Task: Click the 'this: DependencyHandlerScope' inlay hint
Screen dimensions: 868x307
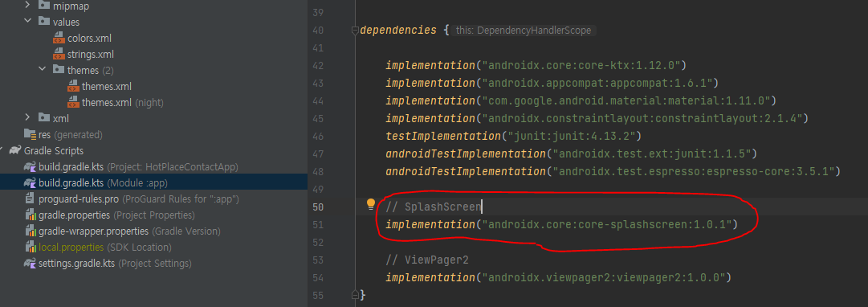Action: pos(523,31)
